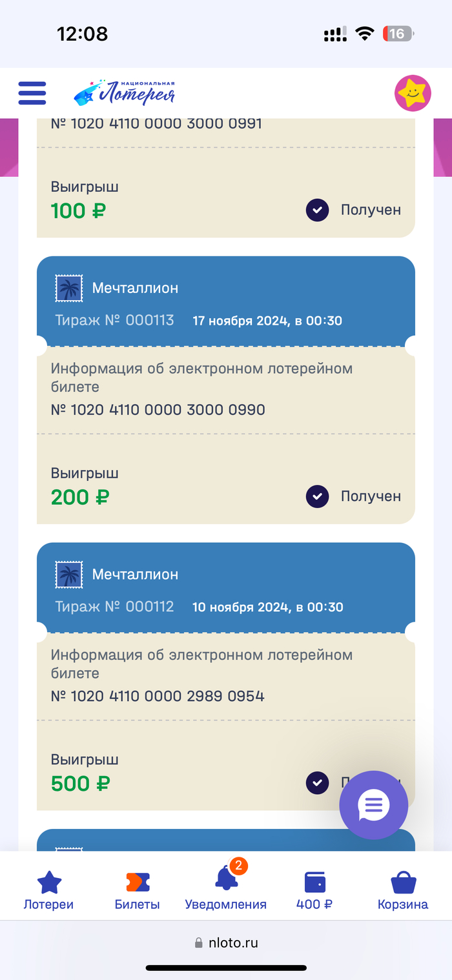Open the purple chat support bubble

click(x=374, y=804)
